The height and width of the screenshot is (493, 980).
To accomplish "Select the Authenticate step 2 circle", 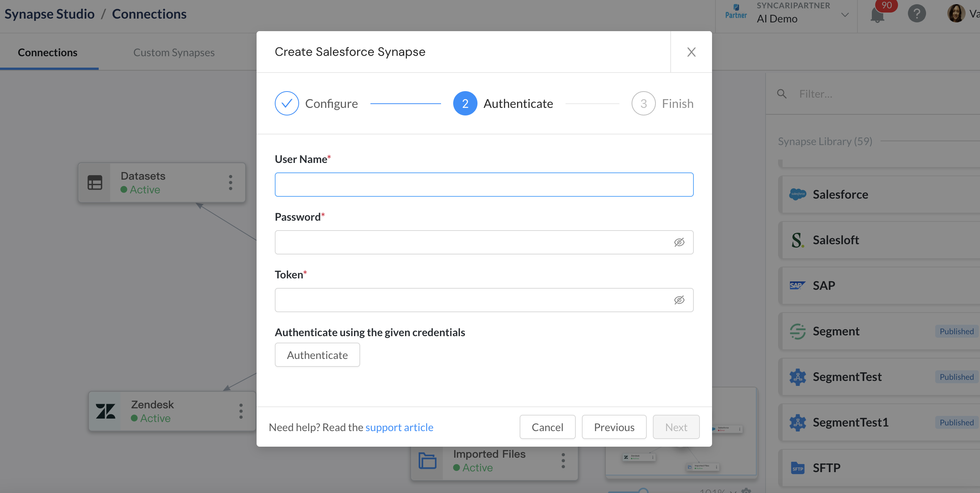I will point(465,103).
